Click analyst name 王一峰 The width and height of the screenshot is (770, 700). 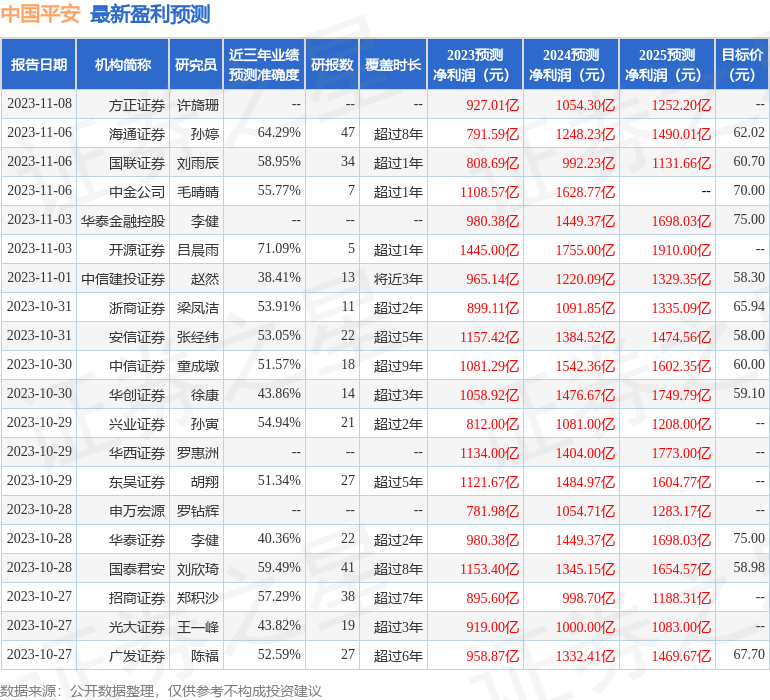[x=198, y=627]
